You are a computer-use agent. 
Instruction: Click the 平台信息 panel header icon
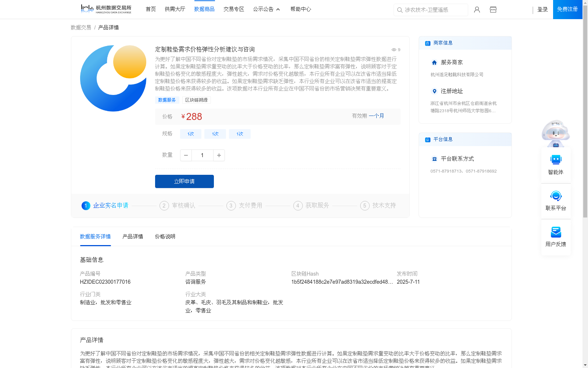[428, 139]
